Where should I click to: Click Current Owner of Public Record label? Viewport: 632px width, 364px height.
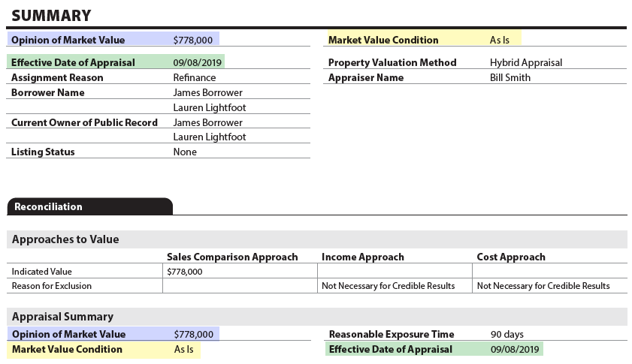pyautogui.click(x=84, y=122)
